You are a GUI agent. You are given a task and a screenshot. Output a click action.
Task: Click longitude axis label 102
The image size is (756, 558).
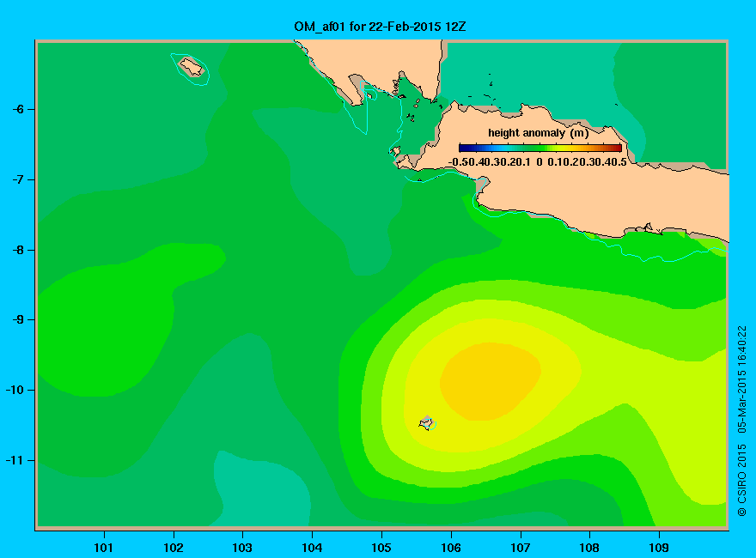(x=173, y=548)
